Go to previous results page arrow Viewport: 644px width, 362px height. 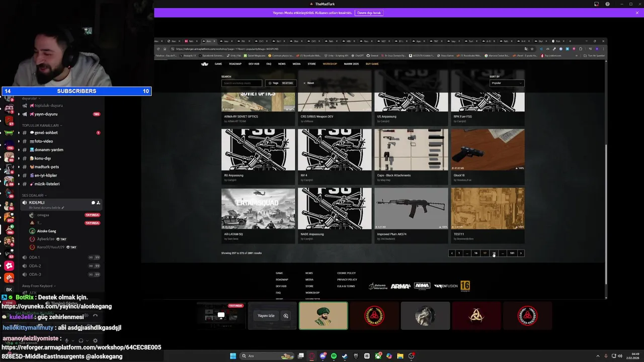tap(452, 253)
